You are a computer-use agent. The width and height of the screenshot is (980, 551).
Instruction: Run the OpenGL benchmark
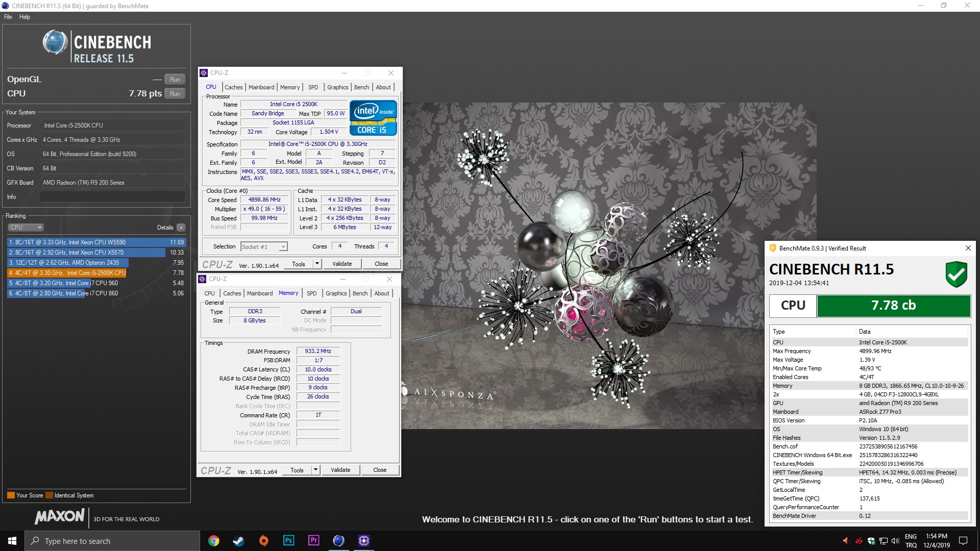click(175, 80)
